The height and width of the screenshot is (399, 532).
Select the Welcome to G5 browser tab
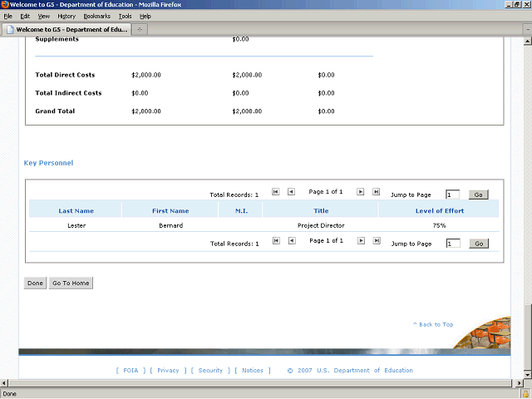point(66,29)
